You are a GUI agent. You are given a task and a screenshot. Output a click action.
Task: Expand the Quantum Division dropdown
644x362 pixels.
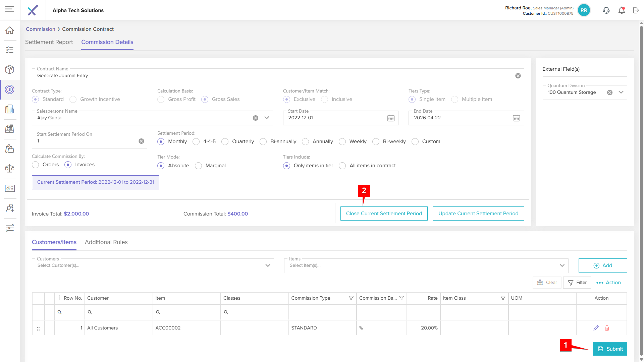[621, 93]
